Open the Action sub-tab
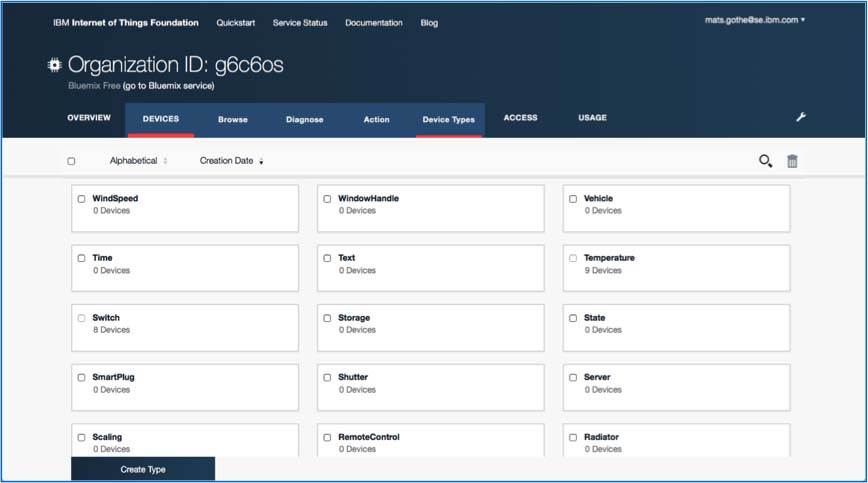The height and width of the screenshot is (483, 868). click(x=376, y=120)
